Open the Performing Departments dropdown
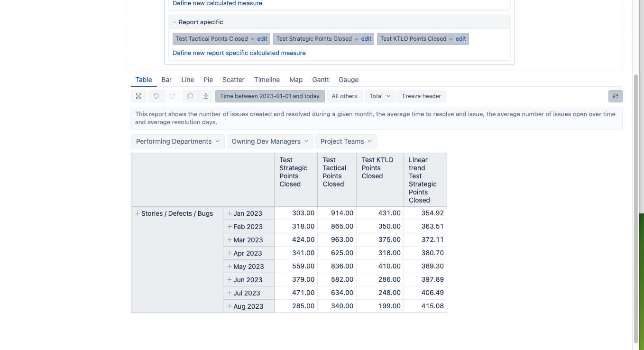The width and height of the screenshot is (644, 350). tap(178, 141)
